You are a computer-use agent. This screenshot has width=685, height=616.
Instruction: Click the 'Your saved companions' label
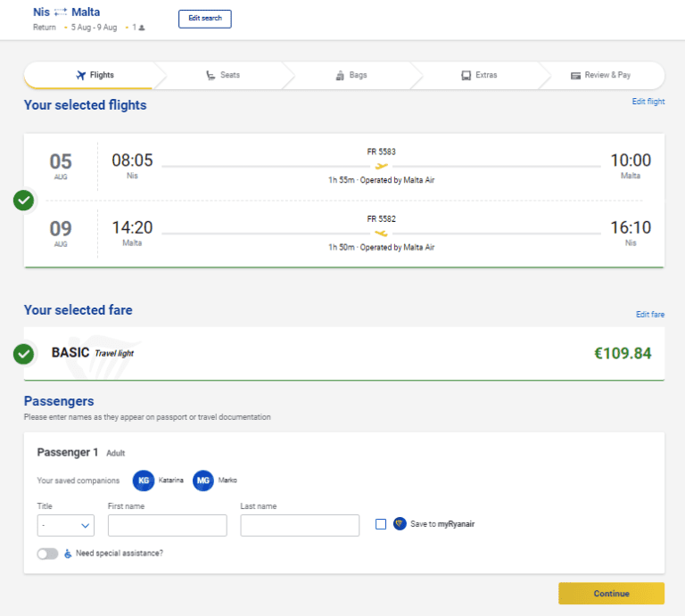pos(78,480)
